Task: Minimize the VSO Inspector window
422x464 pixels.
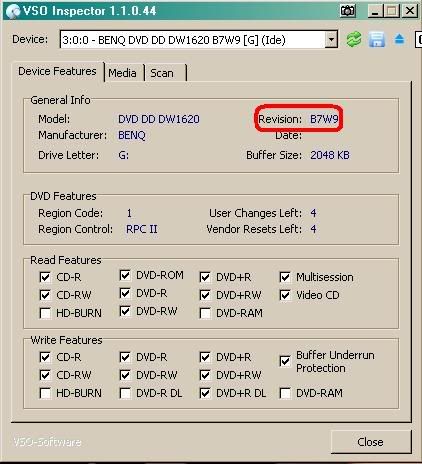Action: (375, 11)
